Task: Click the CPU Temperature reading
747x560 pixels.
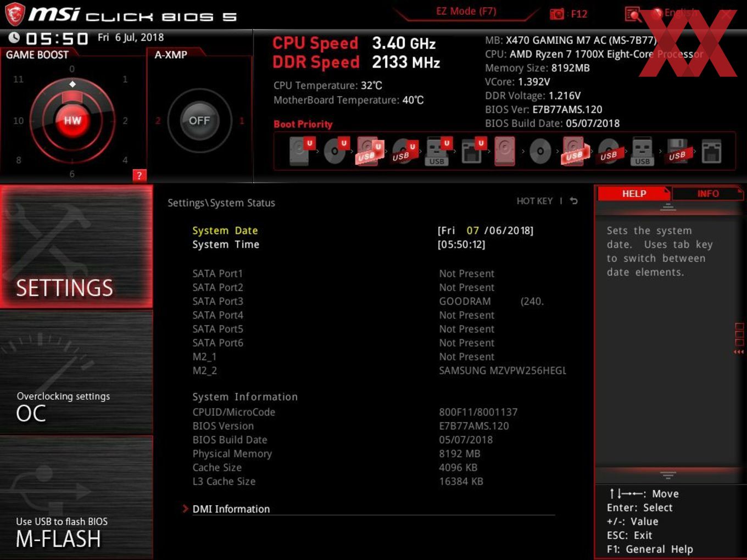Action: (327, 86)
